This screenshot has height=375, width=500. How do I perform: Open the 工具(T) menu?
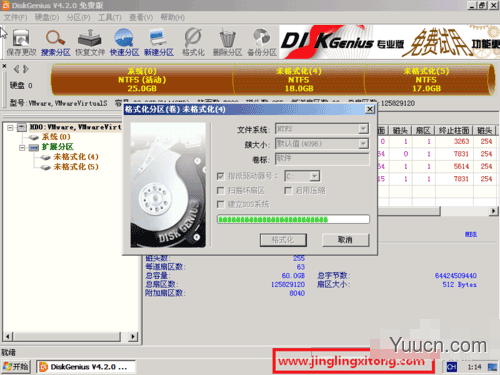(110, 17)
